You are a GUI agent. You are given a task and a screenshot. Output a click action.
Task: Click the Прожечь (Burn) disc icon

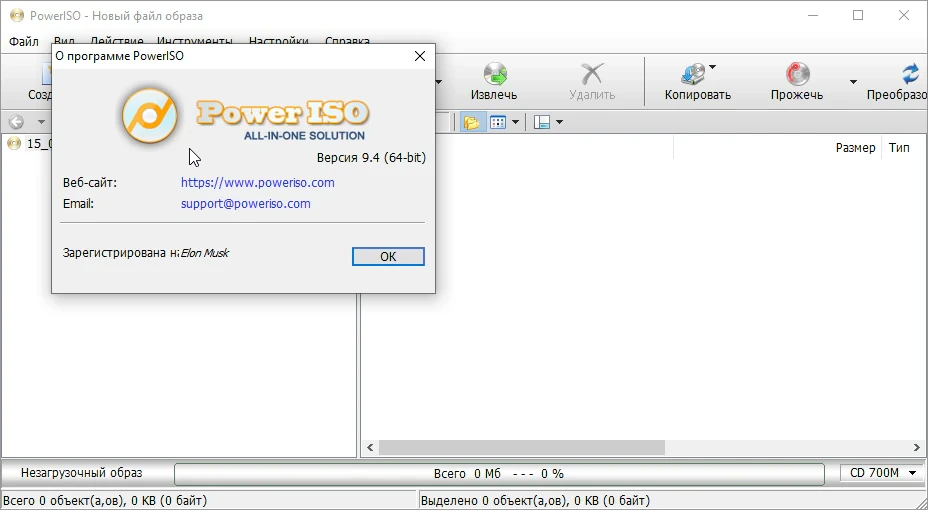tap(797, 74)
